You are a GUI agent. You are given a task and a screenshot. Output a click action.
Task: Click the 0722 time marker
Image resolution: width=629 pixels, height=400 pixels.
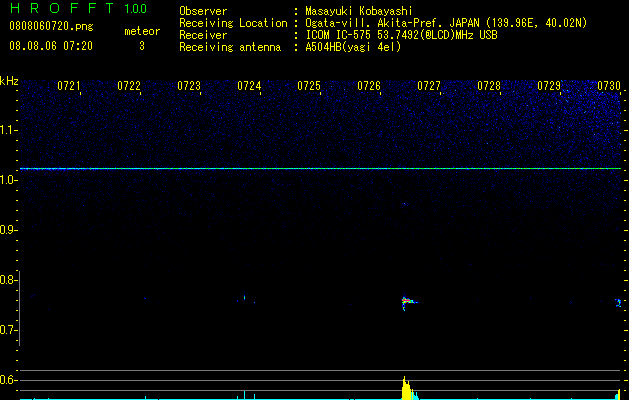tap(129, 86)
